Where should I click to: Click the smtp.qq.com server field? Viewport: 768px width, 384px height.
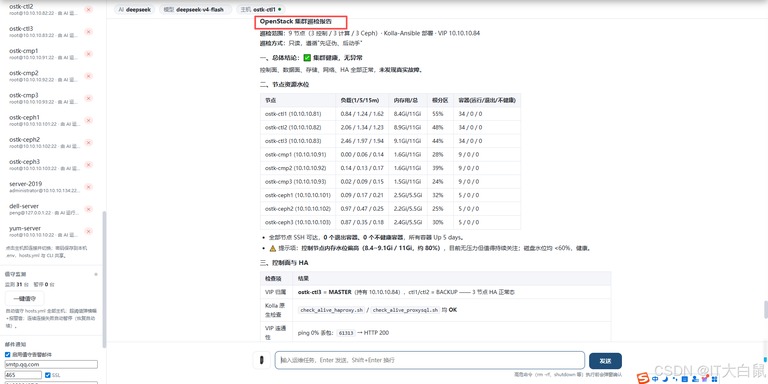click(51, 365)
